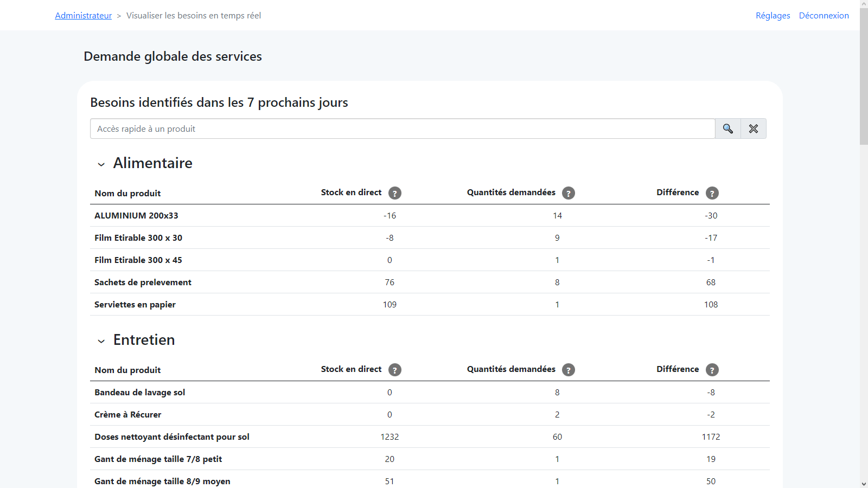The image size is (868, 488).
Task: Select the ALUMINIUM 200x33 product row
Action: click(430, 215)
